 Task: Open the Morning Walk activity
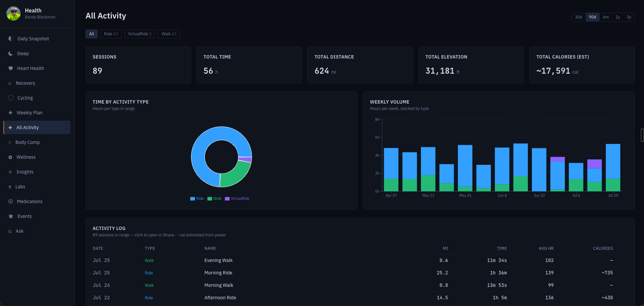(360, 285)
